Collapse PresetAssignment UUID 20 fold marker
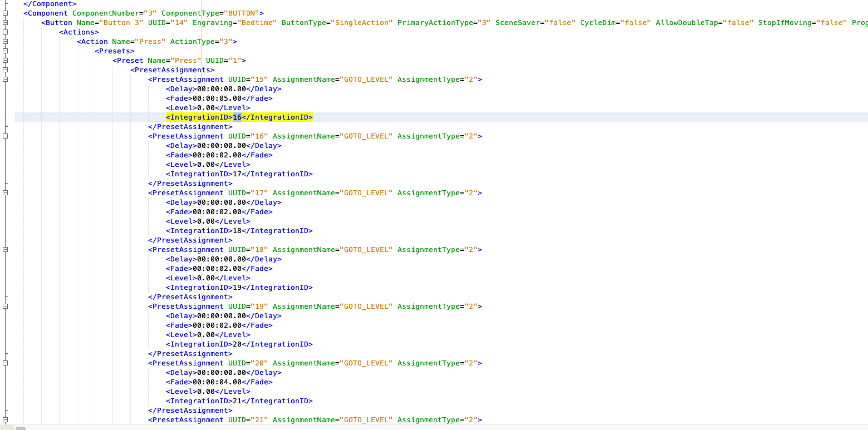Viewport: 868px width, 430px height. click(x=5, y=363)
